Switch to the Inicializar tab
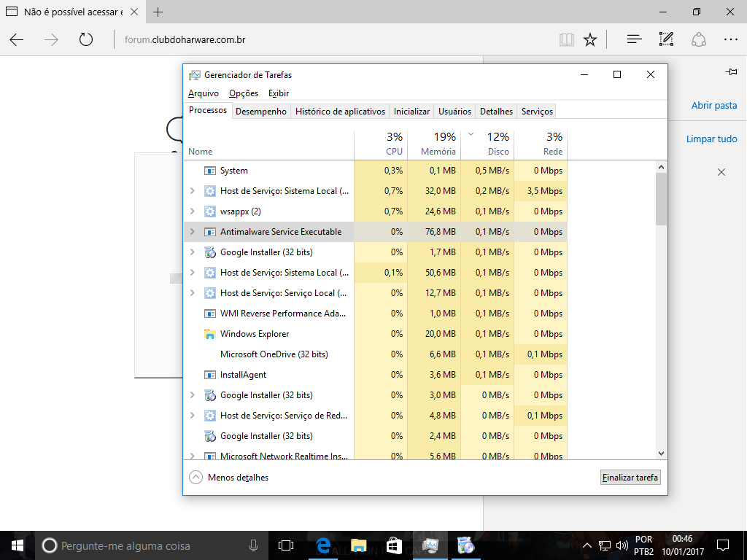Viewport: 747px width, 560px height. 411,112
